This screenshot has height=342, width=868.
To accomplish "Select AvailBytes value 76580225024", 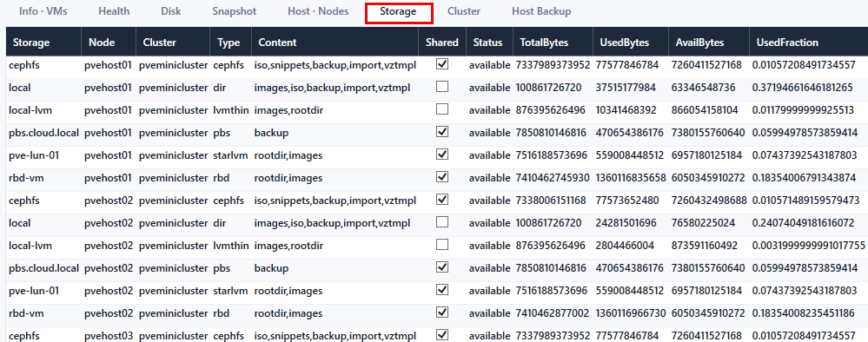I will pyautogui.click(x=703, y=222).
